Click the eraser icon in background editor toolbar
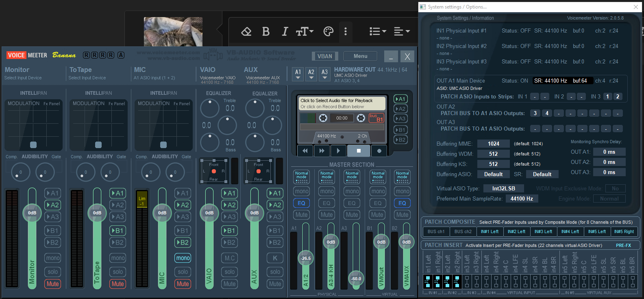The image size is (644, 299). click(x=246, y=31)
